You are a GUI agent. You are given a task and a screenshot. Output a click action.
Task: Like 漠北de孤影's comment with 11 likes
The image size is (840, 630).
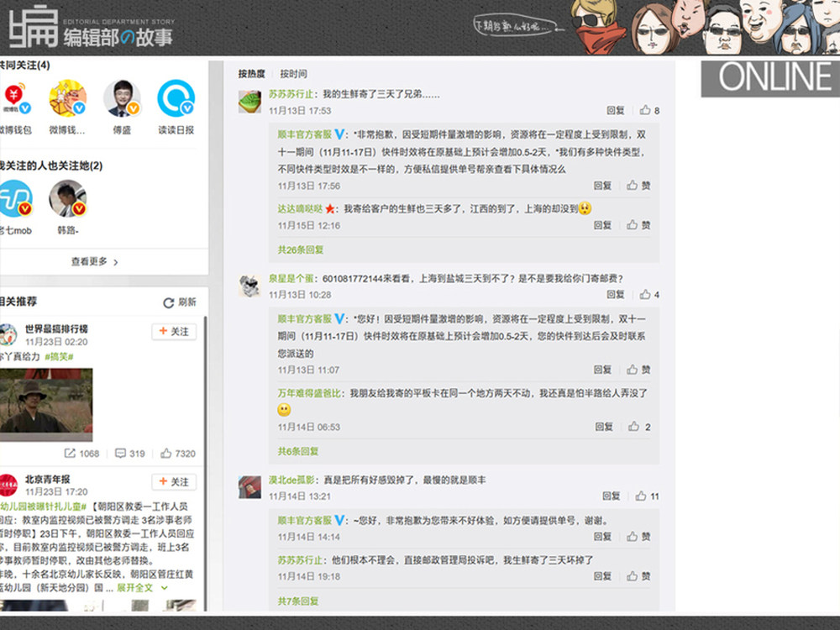pos(647,496)
